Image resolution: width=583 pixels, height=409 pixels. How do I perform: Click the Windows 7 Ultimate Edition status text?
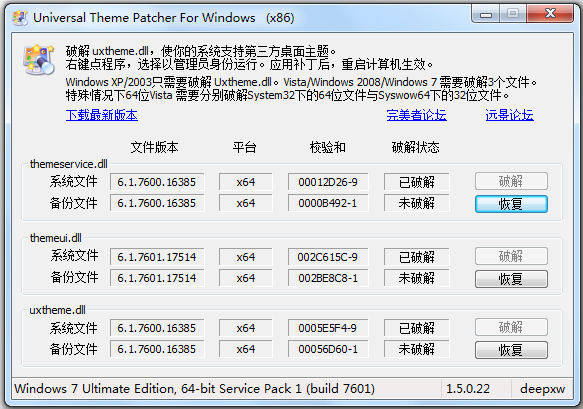194,389
